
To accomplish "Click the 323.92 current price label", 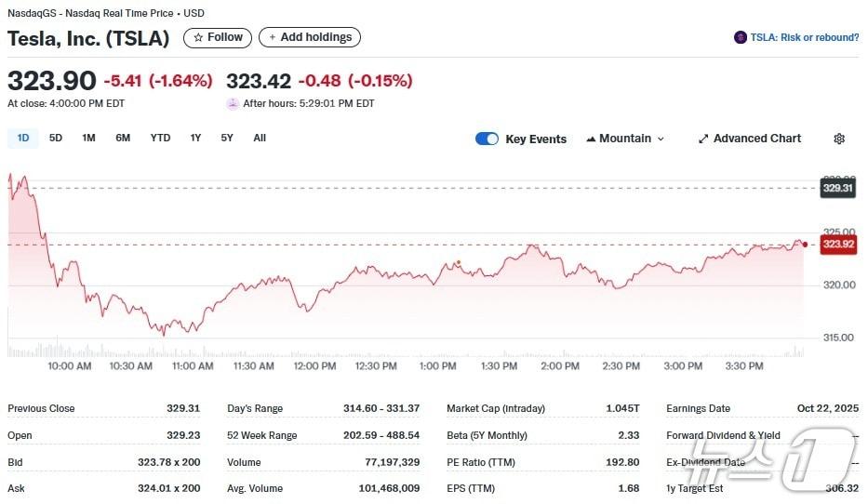I will tap(837, 245).
